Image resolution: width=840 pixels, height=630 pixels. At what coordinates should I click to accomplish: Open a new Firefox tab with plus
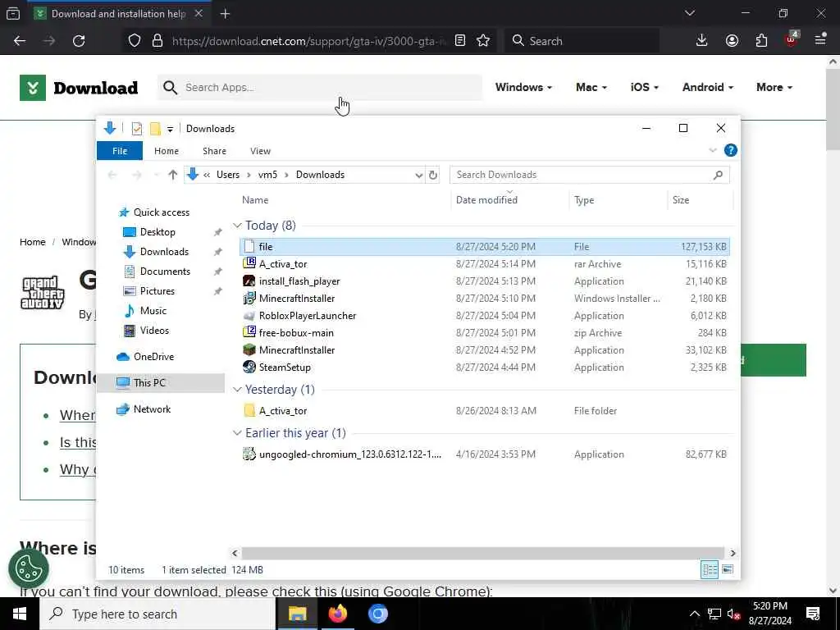tap(225, 14)
